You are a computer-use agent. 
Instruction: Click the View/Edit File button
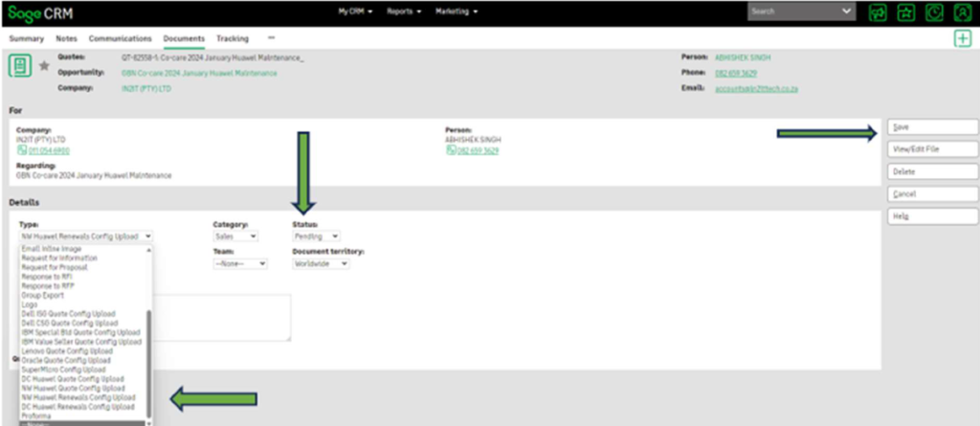930,149
